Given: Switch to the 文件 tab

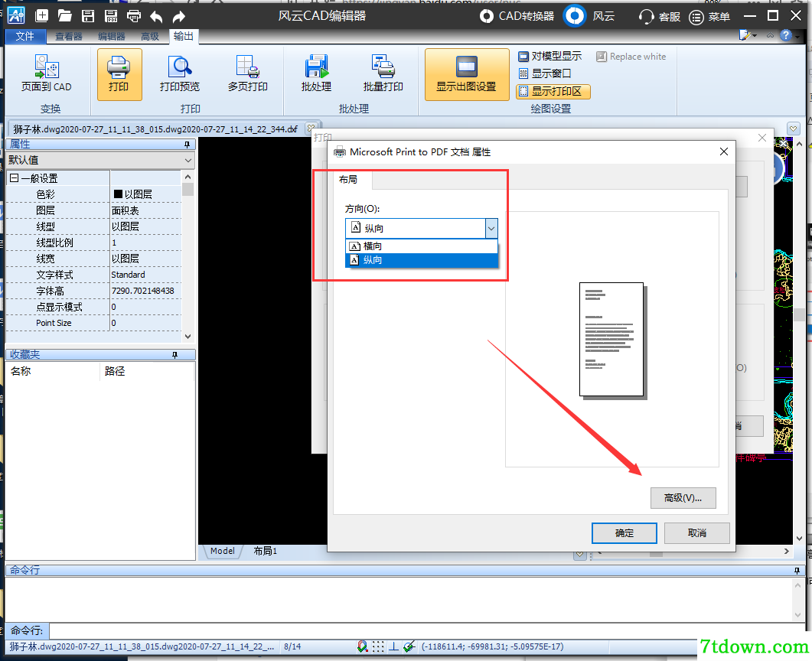Looking at the screenshot, I should click(24, 36).
